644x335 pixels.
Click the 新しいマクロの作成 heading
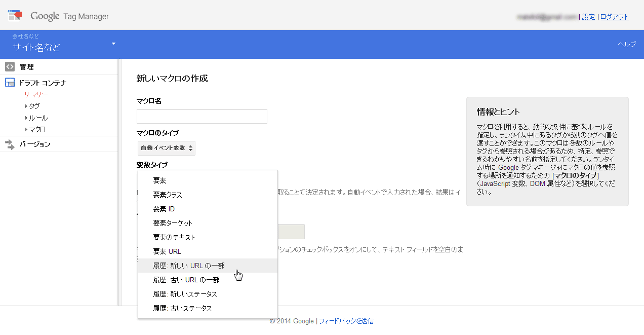click(x=172, y=79)
